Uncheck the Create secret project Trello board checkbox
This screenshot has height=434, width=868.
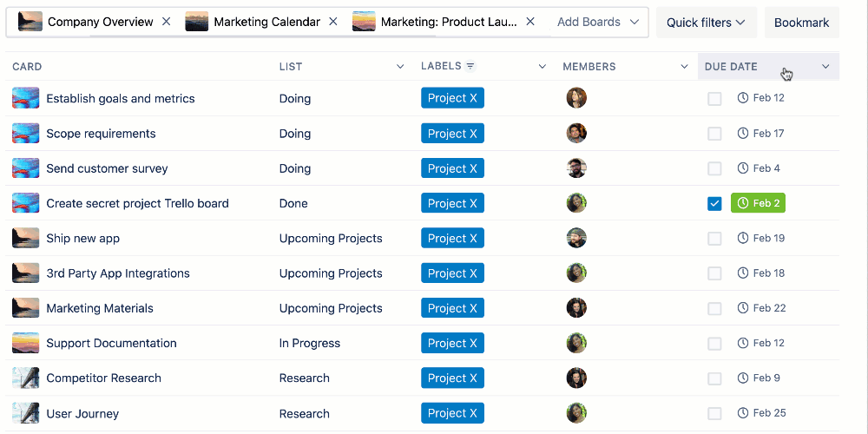pyautogui.click(x=714, y=203)
